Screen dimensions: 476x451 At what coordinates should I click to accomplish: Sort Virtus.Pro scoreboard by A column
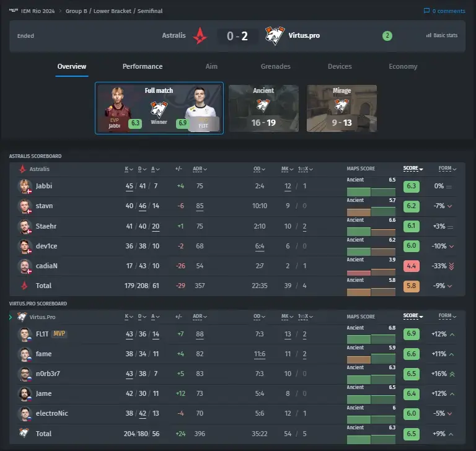tap(156, 317)
